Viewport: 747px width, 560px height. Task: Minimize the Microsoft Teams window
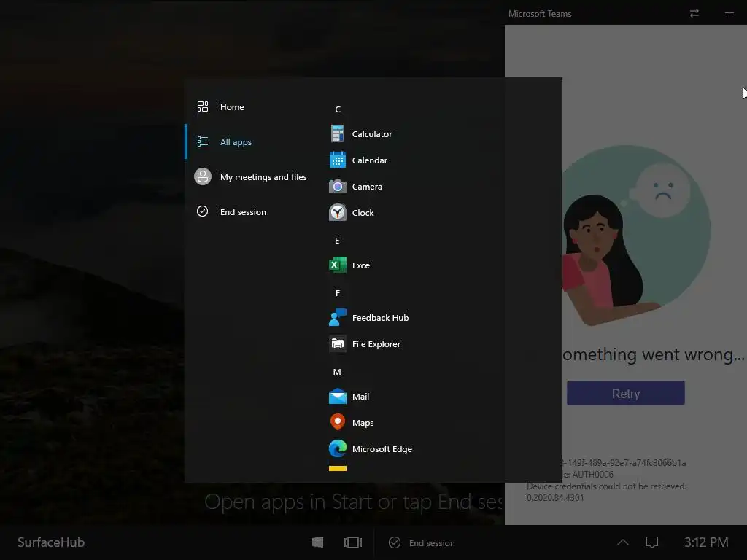pos(729,13)
